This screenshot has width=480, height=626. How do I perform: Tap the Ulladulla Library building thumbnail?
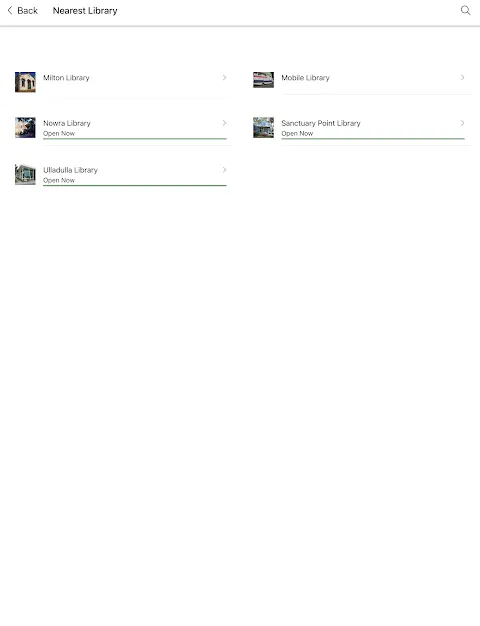click(25, 174)
